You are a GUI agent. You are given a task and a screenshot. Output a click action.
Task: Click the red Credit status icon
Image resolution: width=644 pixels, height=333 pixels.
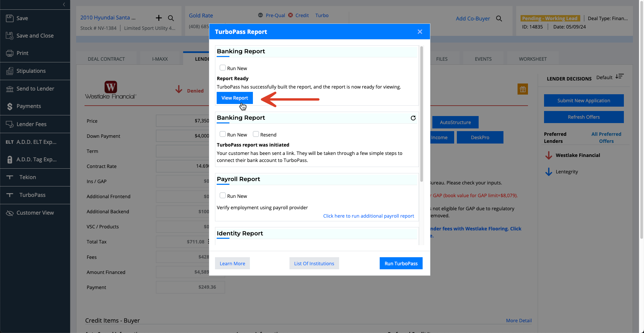pyautogui.click(x=290, y=15)
